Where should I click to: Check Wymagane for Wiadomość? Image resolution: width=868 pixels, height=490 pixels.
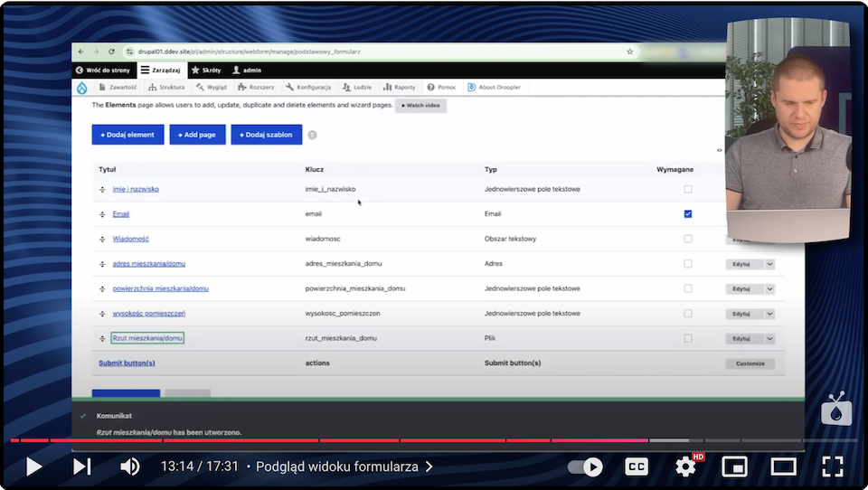(687, 240)
